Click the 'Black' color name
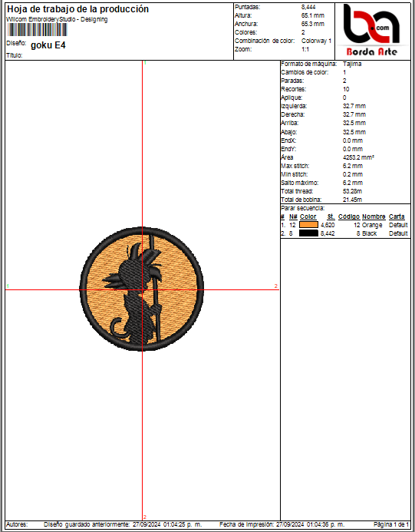The height and width of the screenshot is (532, 415). pyautogui.click(x=369, y=233)
